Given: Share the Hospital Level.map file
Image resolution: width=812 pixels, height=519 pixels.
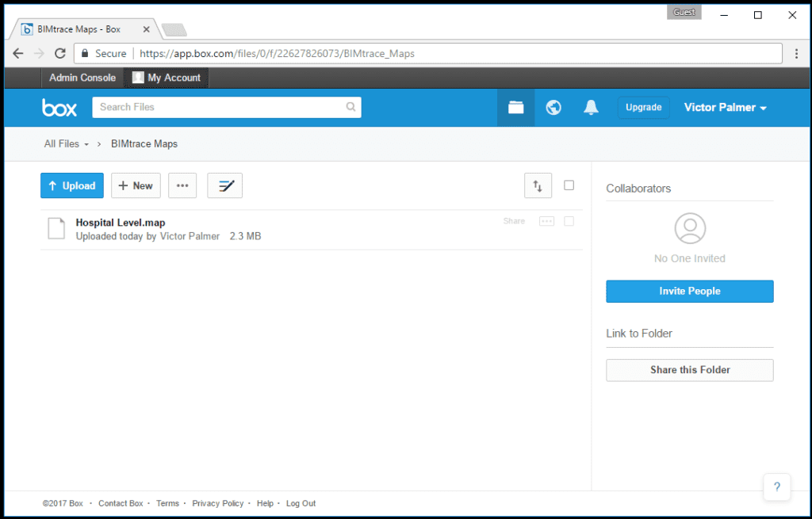Looking at the screenshot, I should coord(514,221).
